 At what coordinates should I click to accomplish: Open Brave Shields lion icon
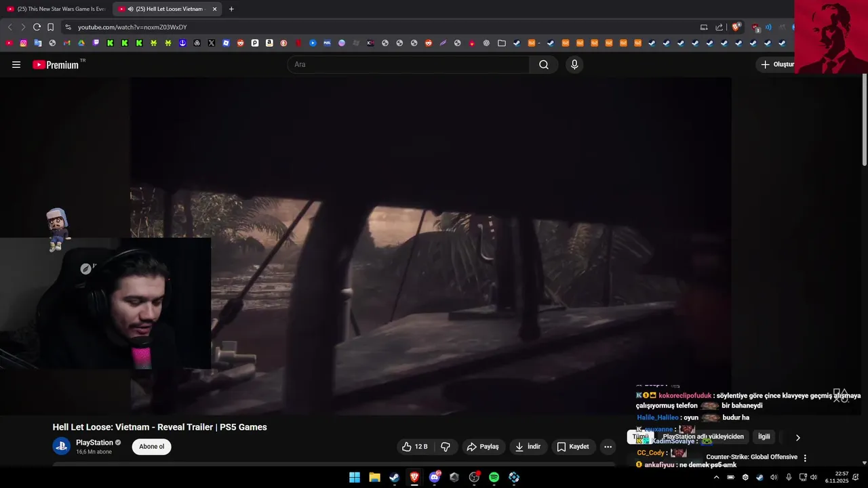(736, 27)
